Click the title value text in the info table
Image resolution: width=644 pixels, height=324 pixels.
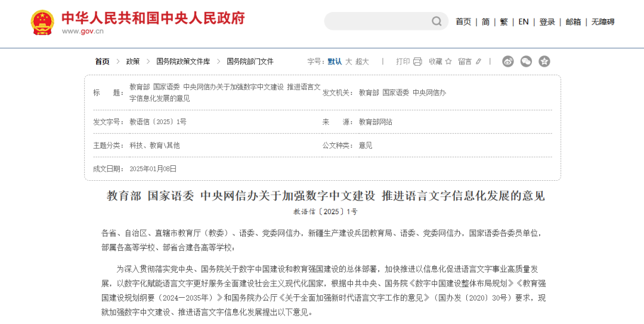[x=225, y=93]
